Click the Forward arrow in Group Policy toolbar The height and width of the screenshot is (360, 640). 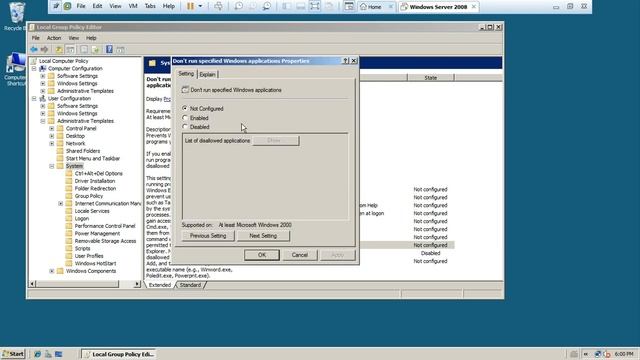[x=44, y=49]
